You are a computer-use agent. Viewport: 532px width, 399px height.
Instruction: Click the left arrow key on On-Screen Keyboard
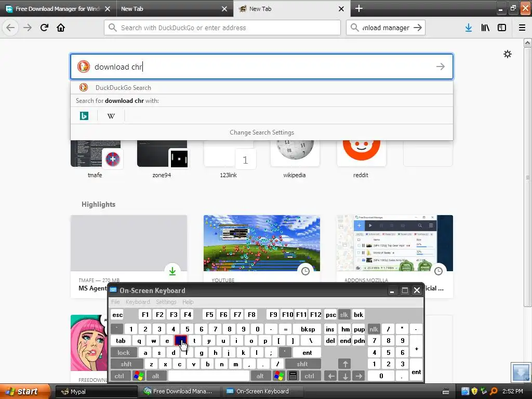pyautogui.click(x=331, y=376)
